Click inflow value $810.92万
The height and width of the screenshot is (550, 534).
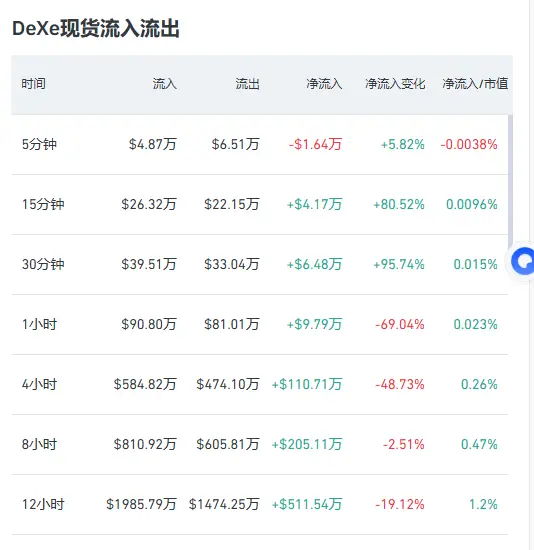[145, 444]
